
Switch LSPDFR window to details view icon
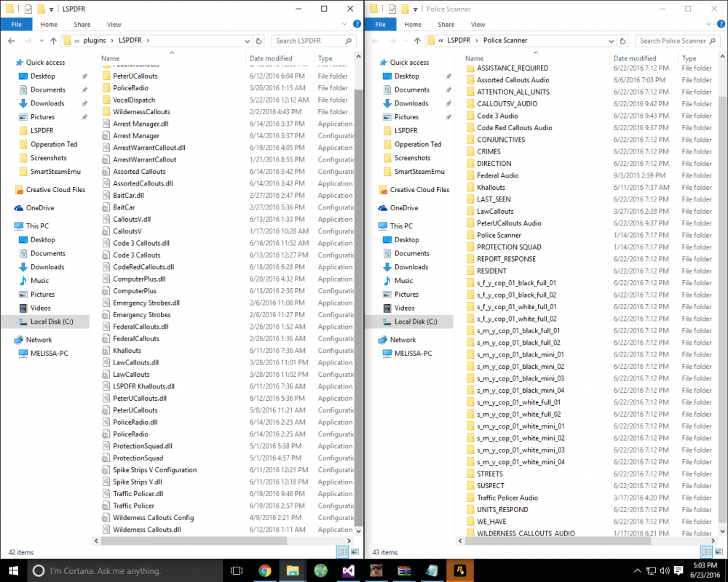point(343,552)
